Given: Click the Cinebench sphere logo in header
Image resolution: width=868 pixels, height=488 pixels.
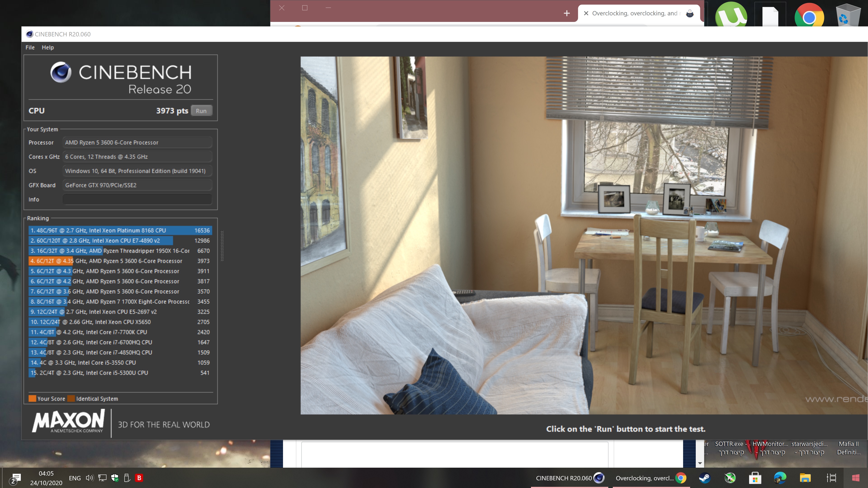Looking at the screenshot, I should pos(61,72).
